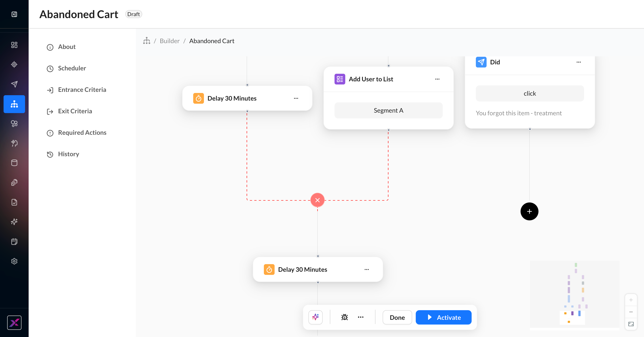Click the orange timer icon on the upper Delay node
This screenshot has height=337, width=644.
(x=199, y=98)
